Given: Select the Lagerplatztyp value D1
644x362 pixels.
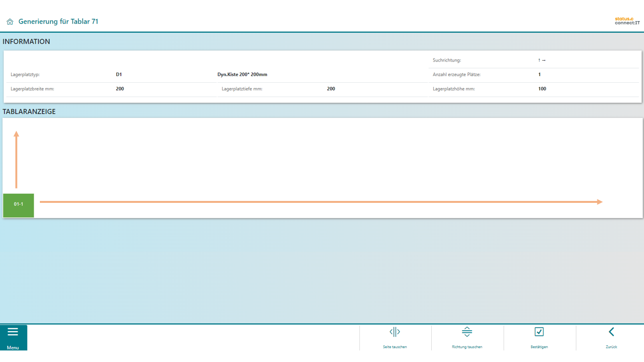Looking at the screenshot, I should pyautogui.click(x=119, y=75).
